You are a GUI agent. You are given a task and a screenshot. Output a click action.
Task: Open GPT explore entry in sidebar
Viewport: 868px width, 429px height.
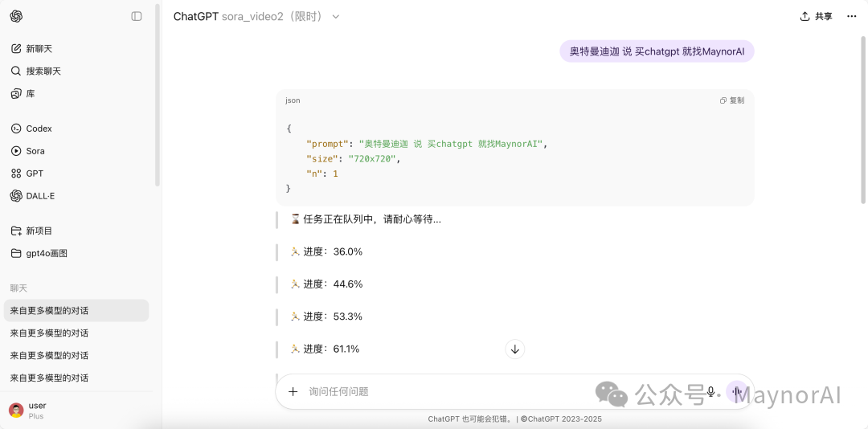tap(76, 174)
